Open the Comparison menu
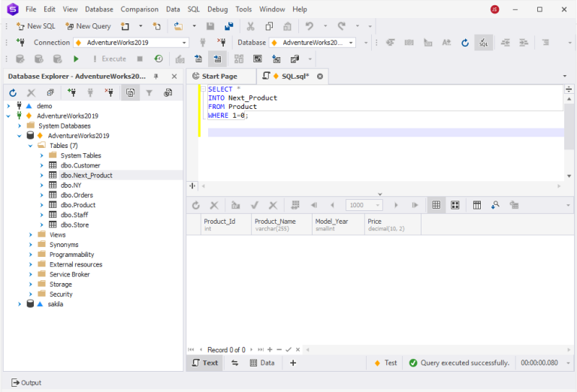The image size is (577, 392). click(140, 9)
